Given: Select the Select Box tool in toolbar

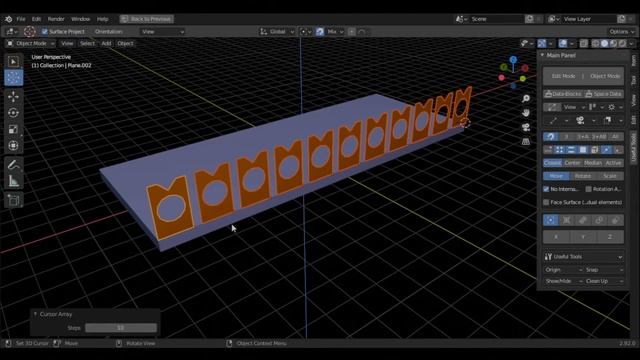Looking at the screenshot, I should (x=13, y=62).
